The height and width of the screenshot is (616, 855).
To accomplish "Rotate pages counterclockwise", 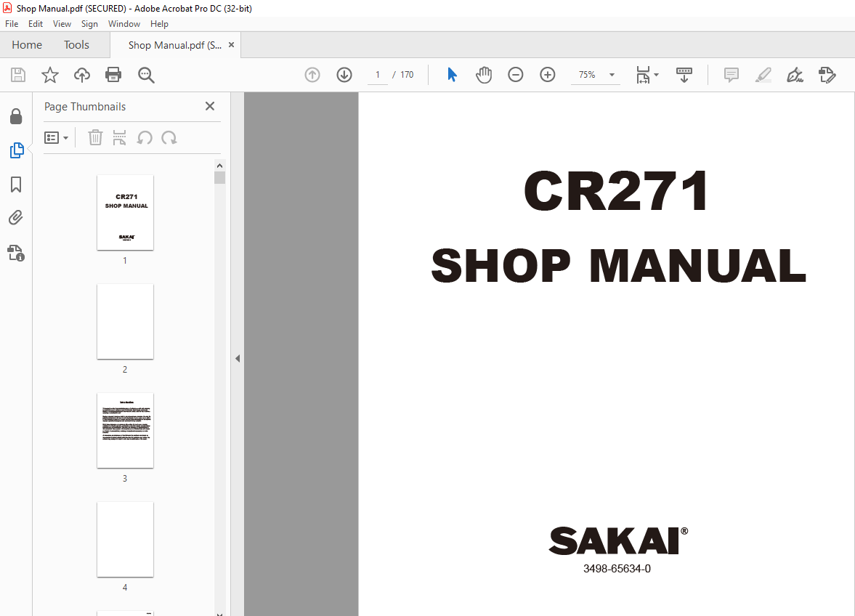I will coord(145,137).
